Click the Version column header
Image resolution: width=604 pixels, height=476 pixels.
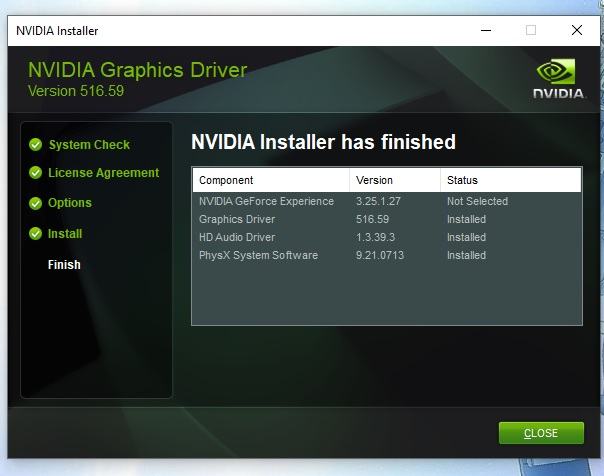pos(395,180)
